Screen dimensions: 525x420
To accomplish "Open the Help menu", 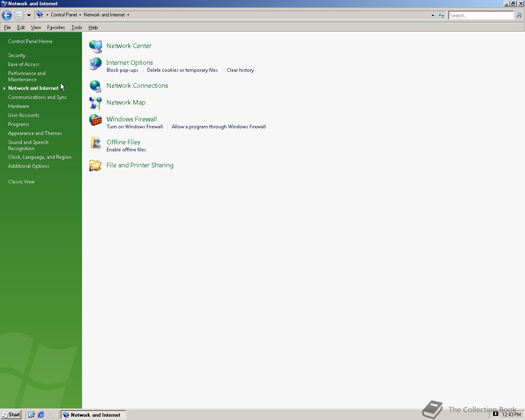I will click(93, 27).
